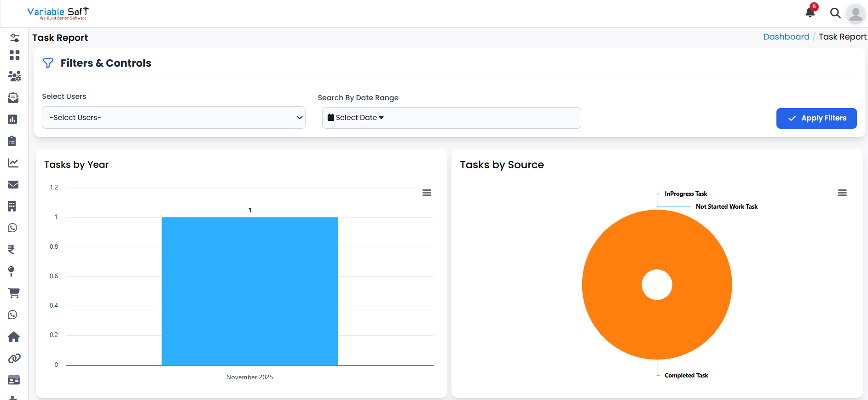Click the search magnifier icon

point(835,13)
